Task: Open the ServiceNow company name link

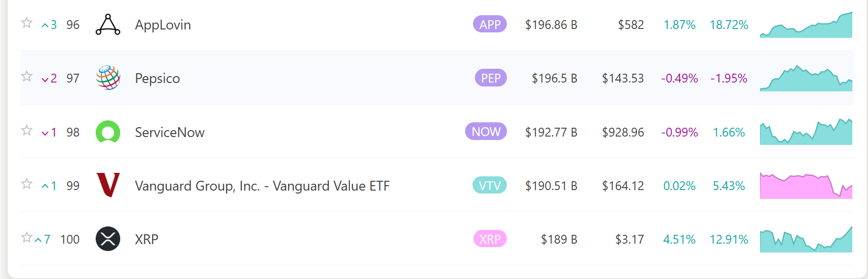Action: (x=169, y=132)
